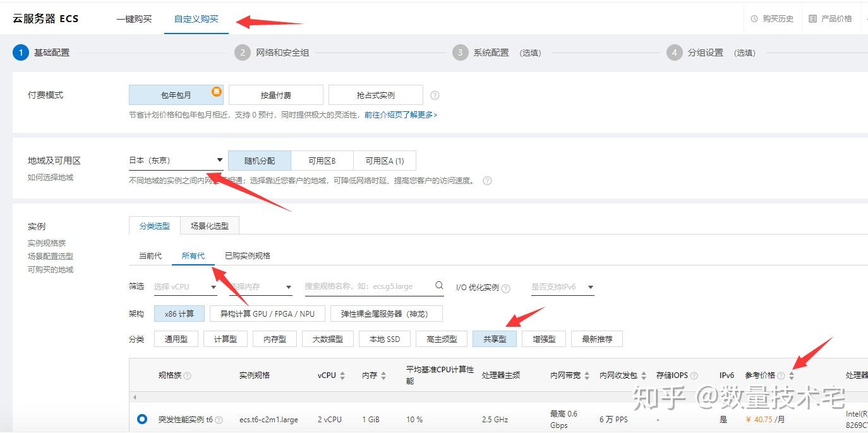
Task: Select the 突发性能实例 t6 radio button
Action: click(142, 418)
